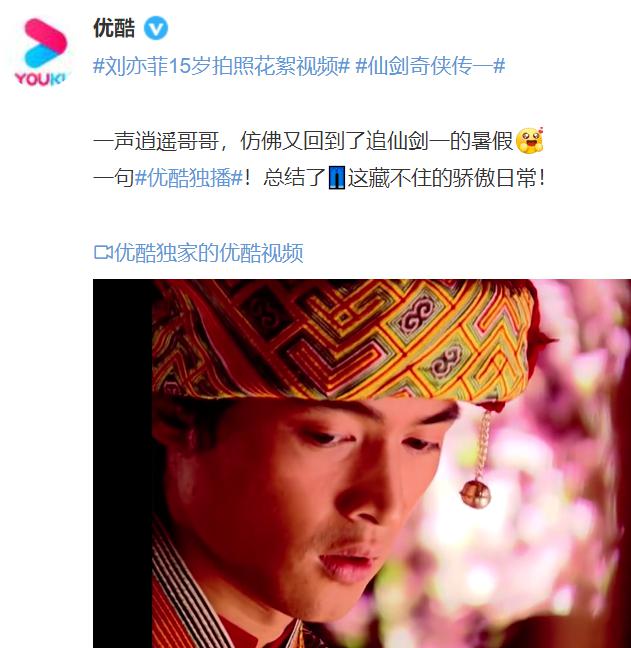Open the #优酷独播# hashtag
Viewport: 631px width, 648px height.
pos(189,179)
